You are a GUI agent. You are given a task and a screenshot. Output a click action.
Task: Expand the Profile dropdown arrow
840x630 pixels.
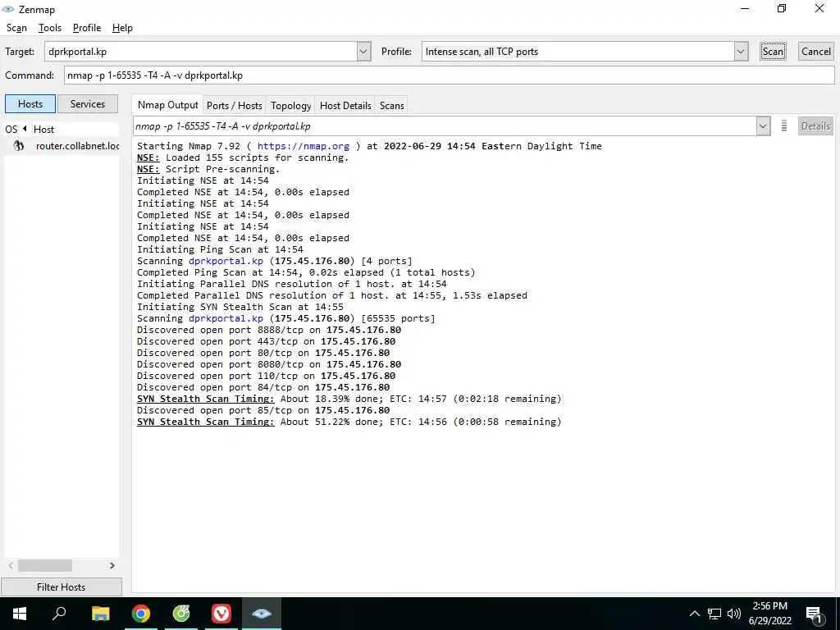coord(741,52)
